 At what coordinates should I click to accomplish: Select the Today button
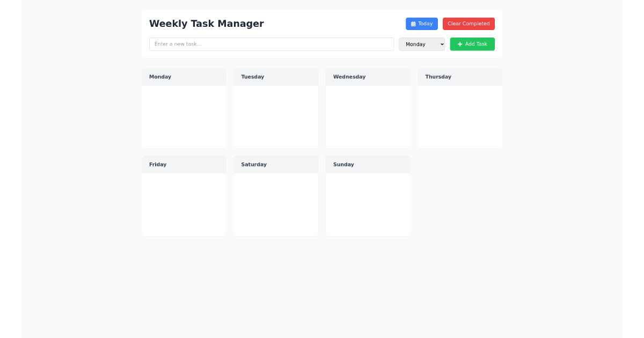422,24
